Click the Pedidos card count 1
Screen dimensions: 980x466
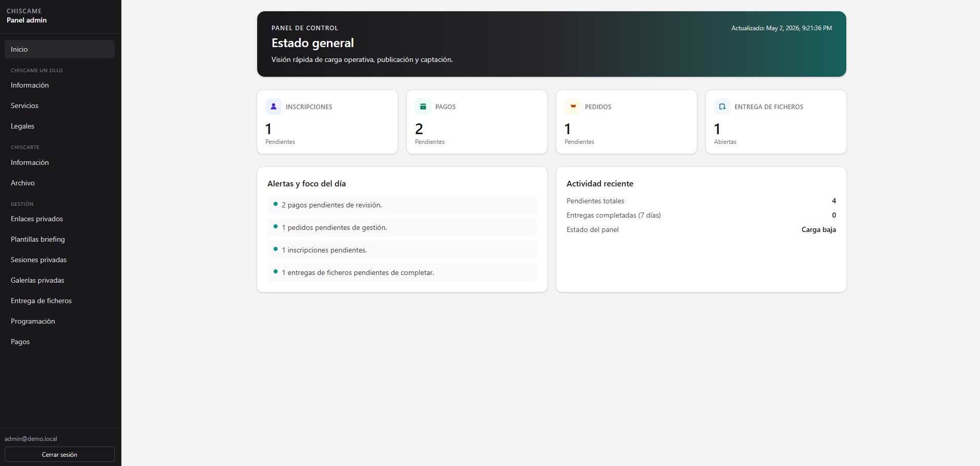(568, 129)
